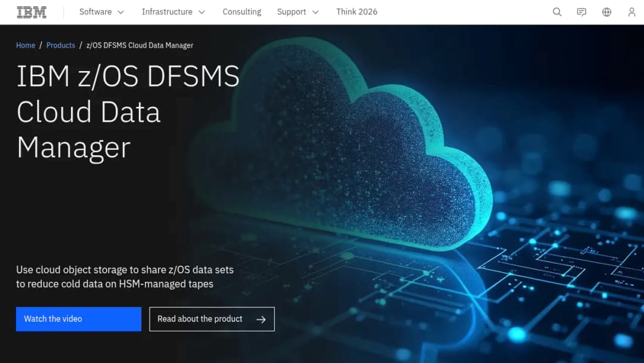644x363 pixels.
Task: Click the IBM z/OS DFSMS Cloud Data Manager heading
Action: tap(128, 112)
